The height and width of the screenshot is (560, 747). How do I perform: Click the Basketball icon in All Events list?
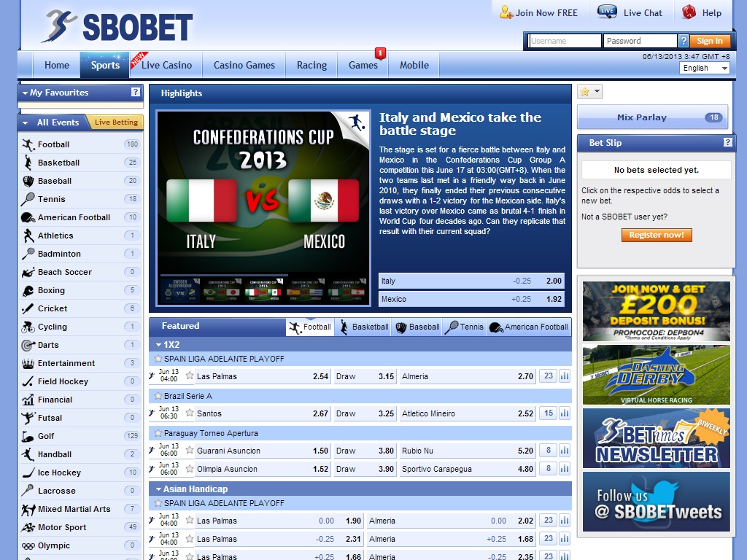[x=28, y=163]
